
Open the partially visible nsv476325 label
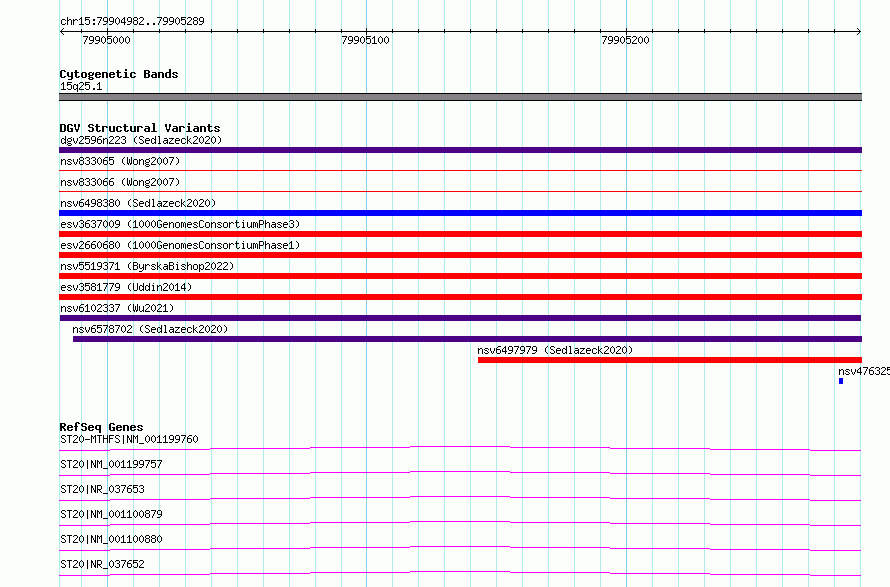pos(864,371)
